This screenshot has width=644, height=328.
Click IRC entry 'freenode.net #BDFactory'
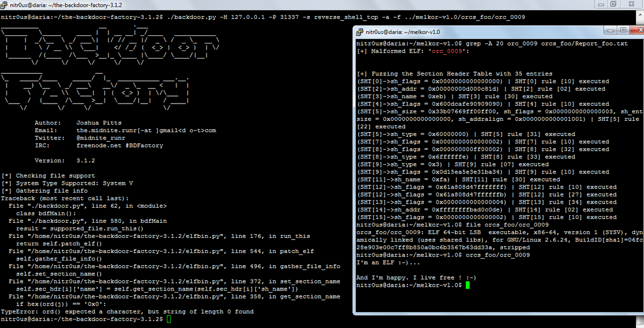click(120, 145)
